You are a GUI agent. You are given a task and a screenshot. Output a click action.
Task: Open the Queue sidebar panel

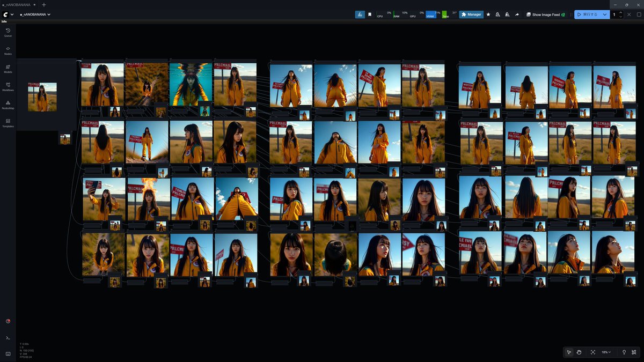(8, 32)
